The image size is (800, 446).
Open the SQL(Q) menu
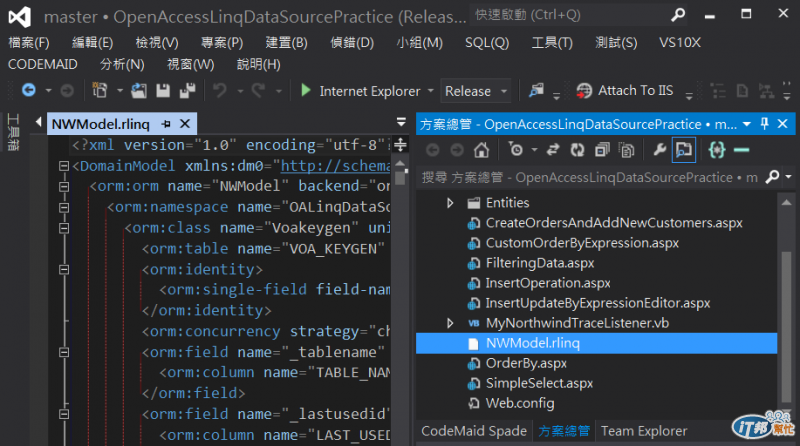pos(487,42)
